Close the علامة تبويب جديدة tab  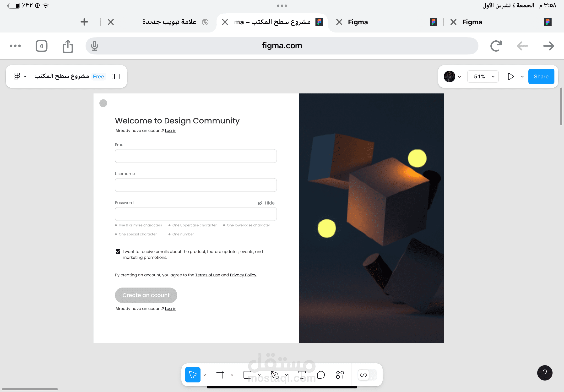[111, 22]
